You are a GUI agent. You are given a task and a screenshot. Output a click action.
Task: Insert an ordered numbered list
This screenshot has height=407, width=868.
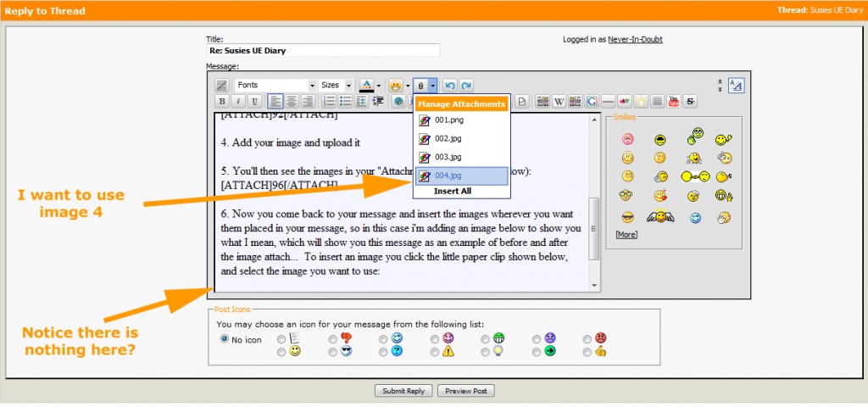coord(329,101)
